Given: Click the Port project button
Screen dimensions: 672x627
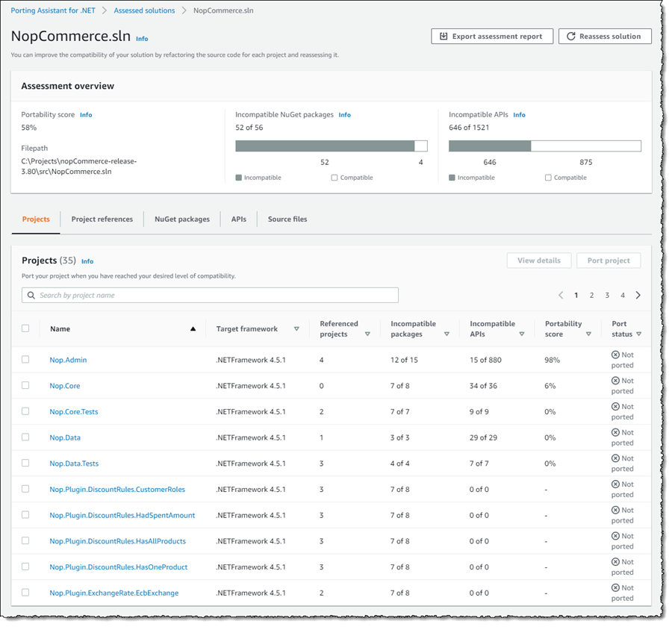Looking at the screenshot, I should [609, 261].
